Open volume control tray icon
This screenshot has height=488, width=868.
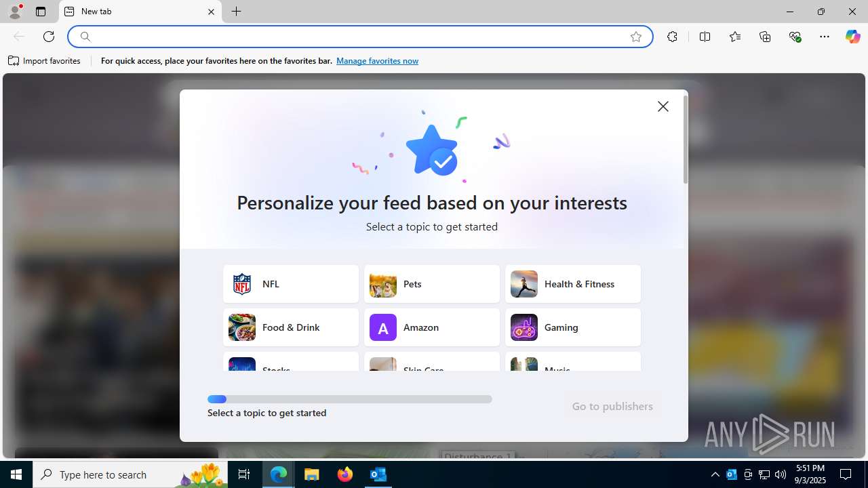781,474
